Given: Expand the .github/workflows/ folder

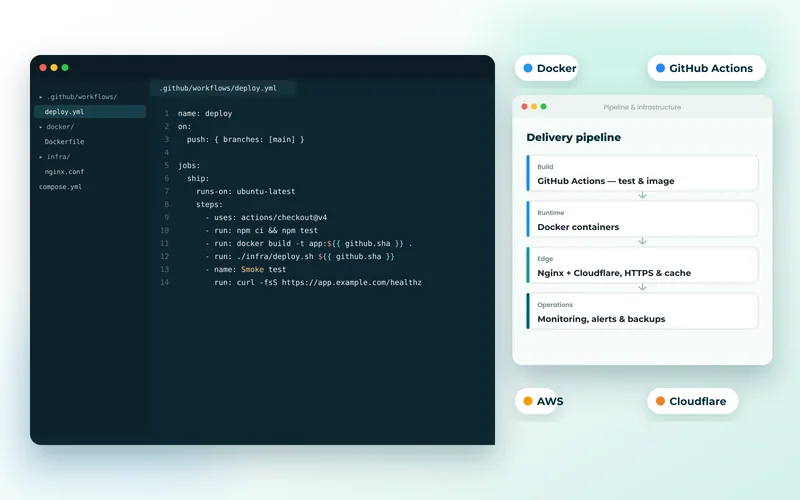Looking at the screenshot, I should tap(79, 96).
